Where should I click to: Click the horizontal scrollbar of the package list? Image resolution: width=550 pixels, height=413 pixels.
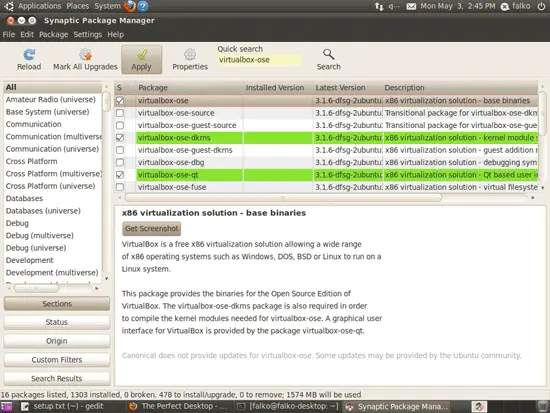click(283, 198)
